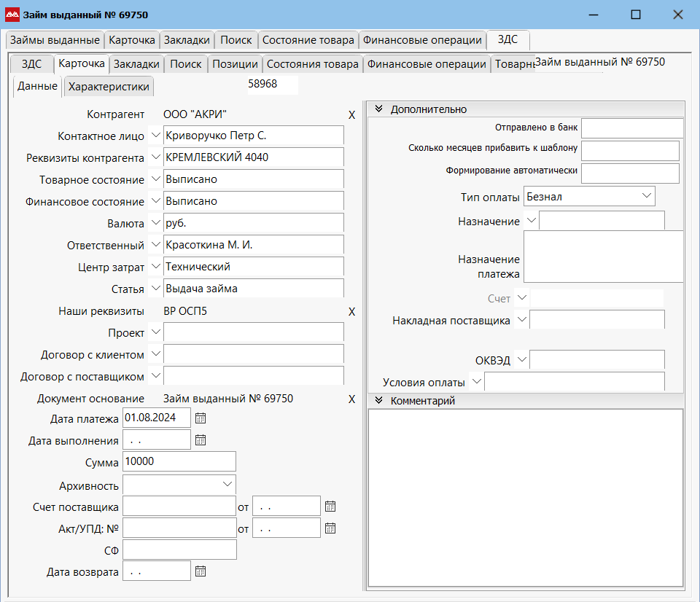Screen dimensions: 700x602
Task: Clear Документ основание with the X button
Action: point(351,399)
